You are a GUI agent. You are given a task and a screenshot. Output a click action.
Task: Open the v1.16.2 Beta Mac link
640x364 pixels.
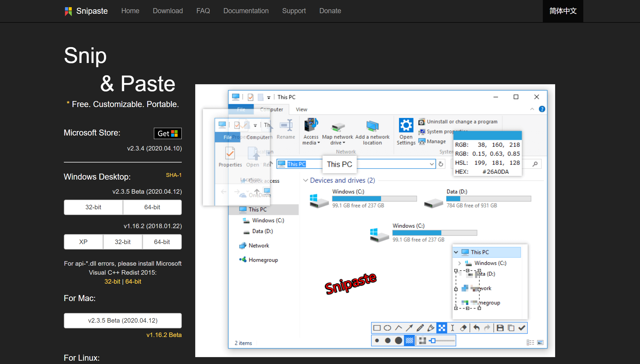164,335
